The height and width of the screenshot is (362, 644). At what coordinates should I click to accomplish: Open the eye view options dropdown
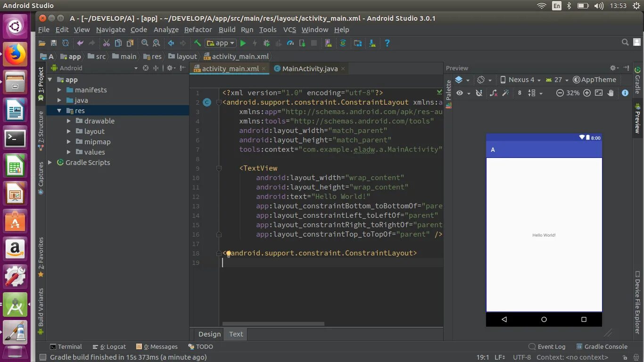coord(463,93)
